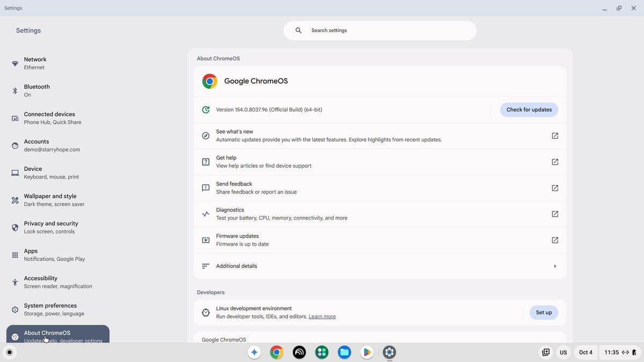This screenshot has height=362, width=644.
Task: Open the date Oct 4 calendar
Action: click(x=586, y=352)
